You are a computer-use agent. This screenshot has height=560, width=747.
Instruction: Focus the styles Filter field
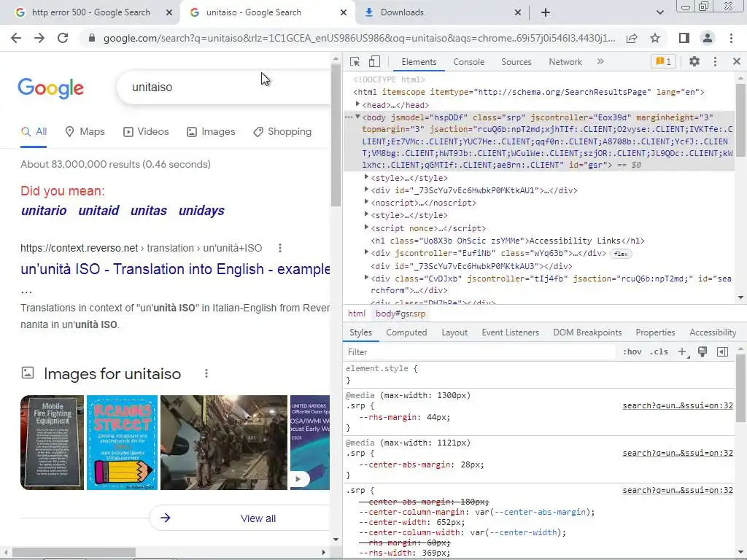[479, 352]
